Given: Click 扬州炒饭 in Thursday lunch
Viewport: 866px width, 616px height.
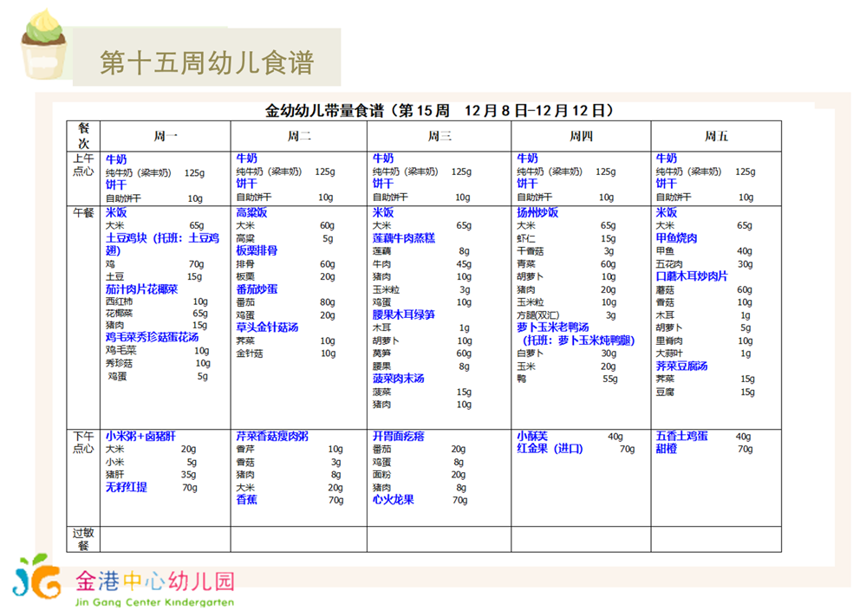Looking at the screenshot, I should (x=537, y=212).
